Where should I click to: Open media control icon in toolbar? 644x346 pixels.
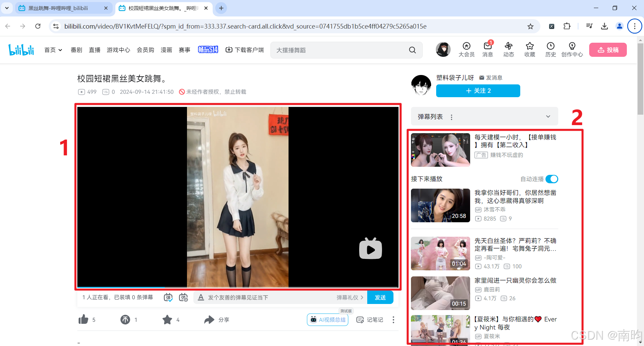(x=589, y=26)
